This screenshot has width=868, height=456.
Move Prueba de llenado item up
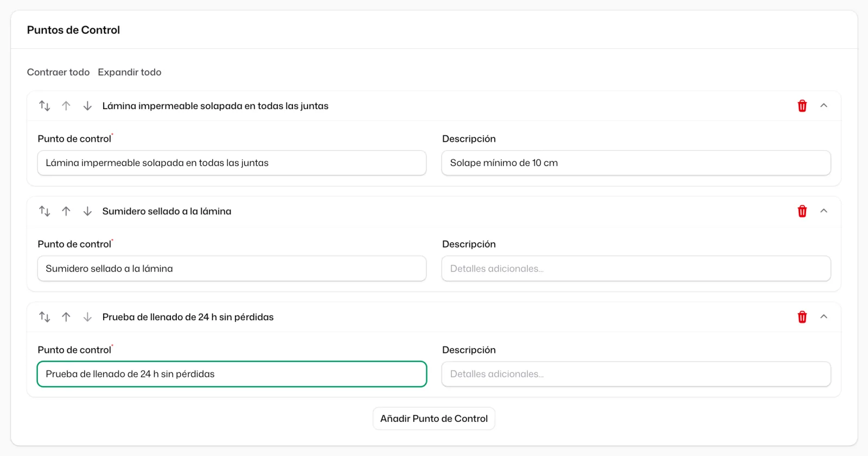pos(66,317)
